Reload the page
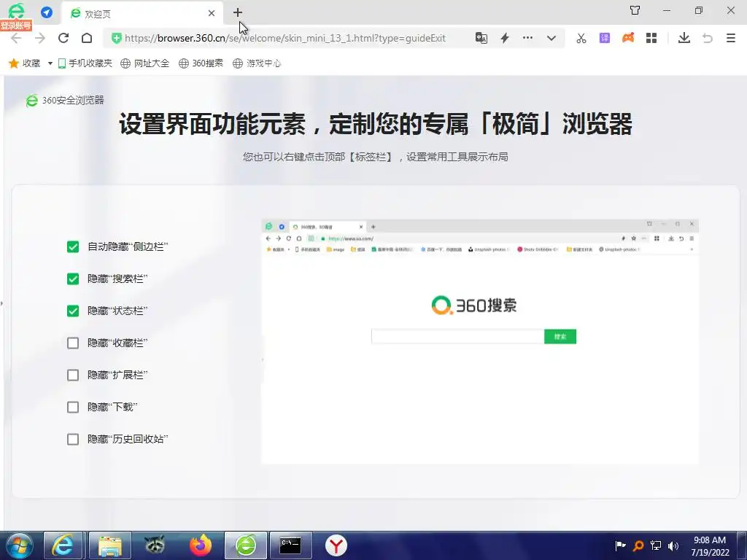 click(x=63, y=38)
